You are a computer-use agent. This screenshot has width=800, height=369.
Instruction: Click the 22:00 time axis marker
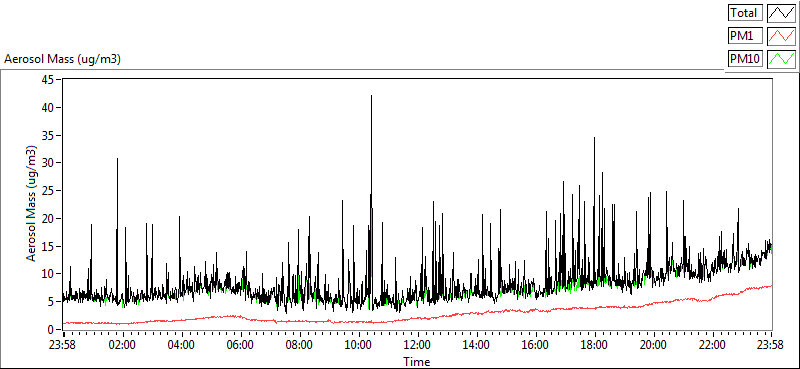[x=712, y=344]
